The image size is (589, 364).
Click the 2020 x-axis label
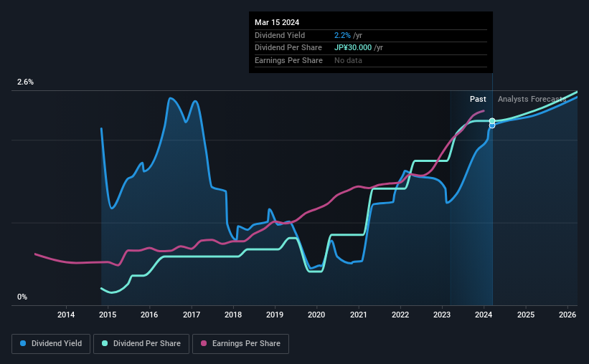316,315
